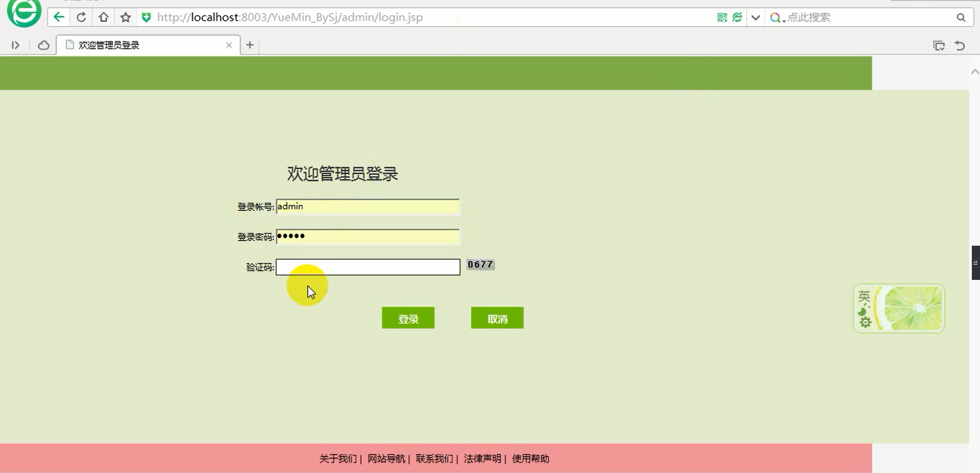Open the 使用帮助 footer link

(531, 459)
